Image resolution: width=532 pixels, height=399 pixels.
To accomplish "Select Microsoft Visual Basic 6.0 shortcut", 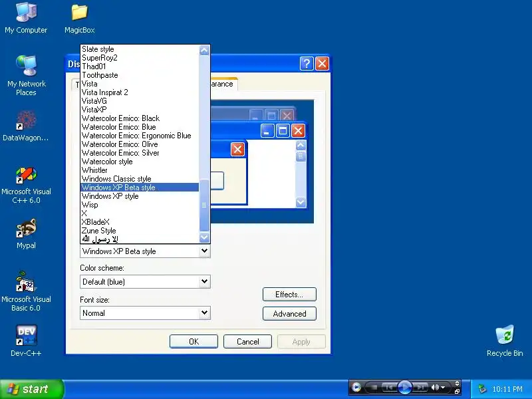I will [26, 291].
